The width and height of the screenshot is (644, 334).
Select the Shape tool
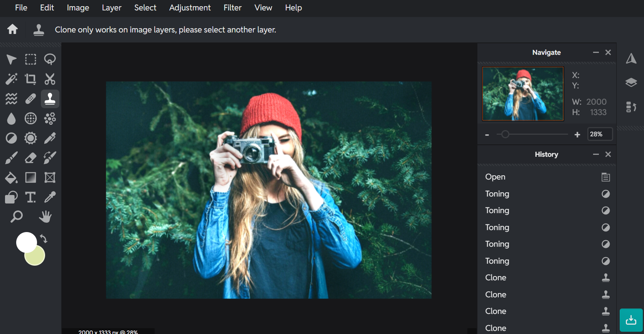pos(11,197)
